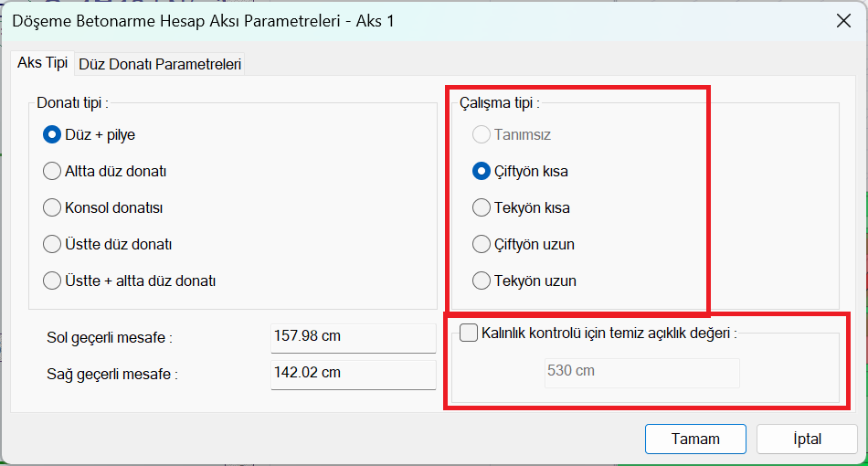868x466 pixels.
Task: Select Üstte + altta düz donatı
Action: (52, 281)
